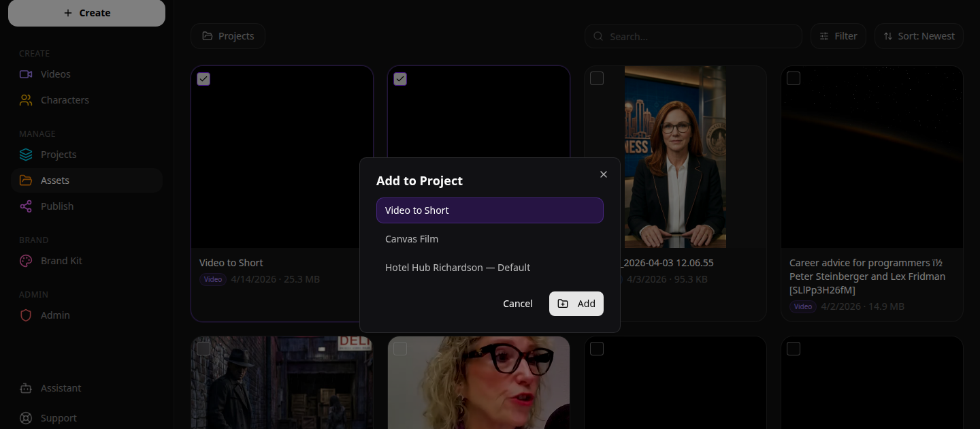The height and width of the screenshot is (429, 980).
Task: Click the Video tag under Video to Short
Action: pos(213,279)
